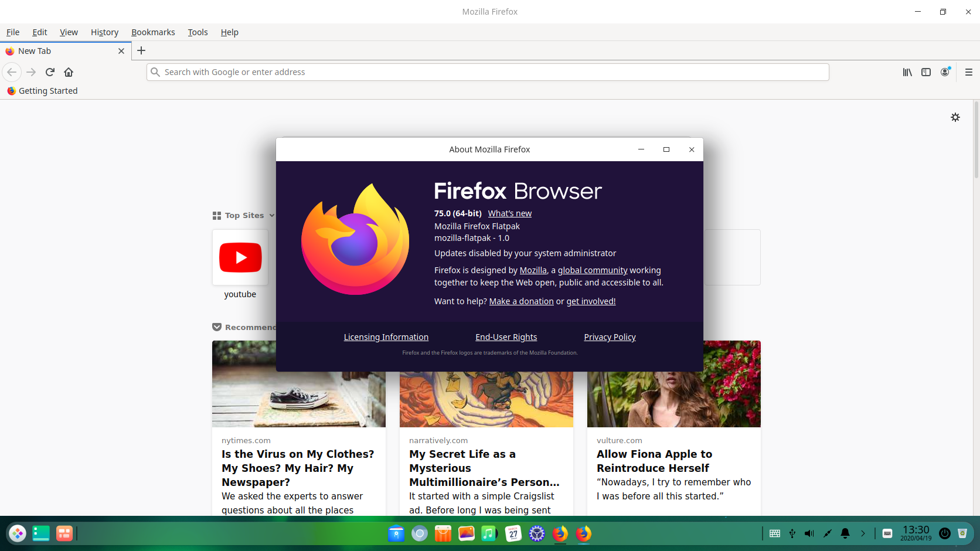
Task: Open the 13:30 clock in taskbar
Action: tap(916, 533)
